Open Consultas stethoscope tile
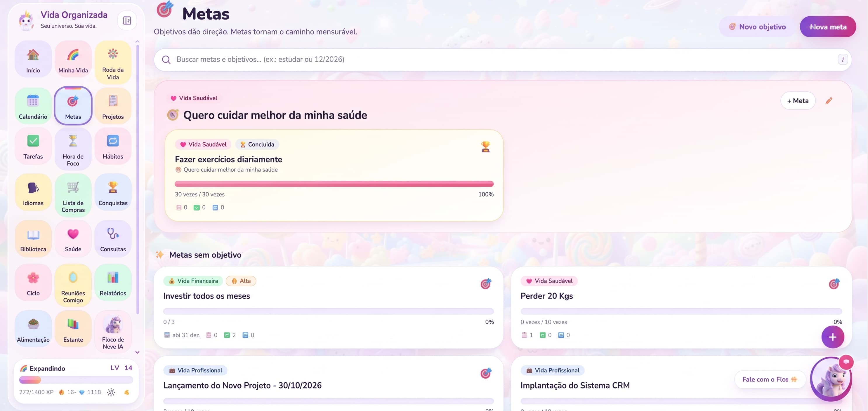The height and width of the screenshot is (411, 868). [x=113, y=238]
